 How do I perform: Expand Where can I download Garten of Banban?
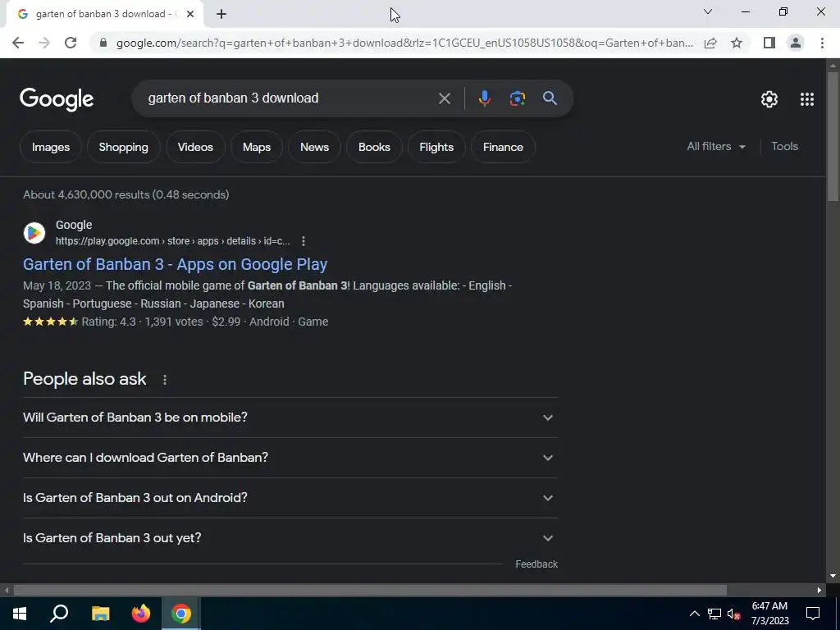(x=290, y=458)
